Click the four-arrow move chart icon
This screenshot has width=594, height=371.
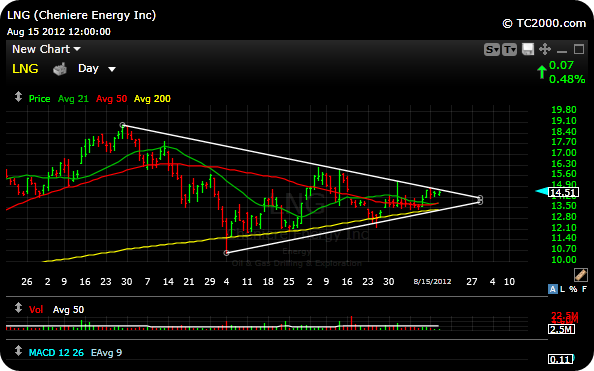545,49
